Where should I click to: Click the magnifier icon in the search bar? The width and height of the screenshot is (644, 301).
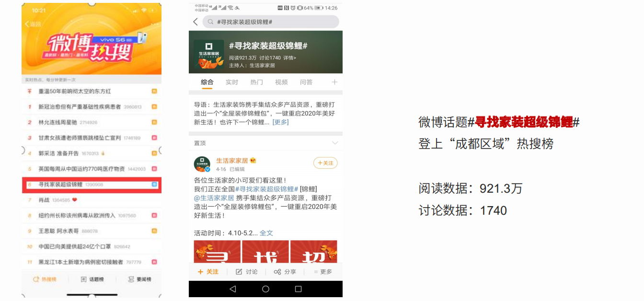click(x=211, y=22)
